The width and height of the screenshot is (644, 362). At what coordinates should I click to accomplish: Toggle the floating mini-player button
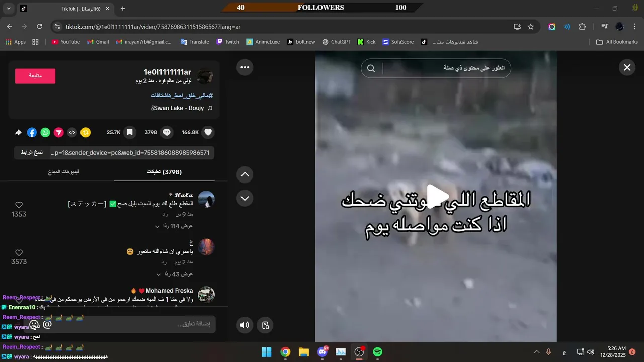point(265,325)
